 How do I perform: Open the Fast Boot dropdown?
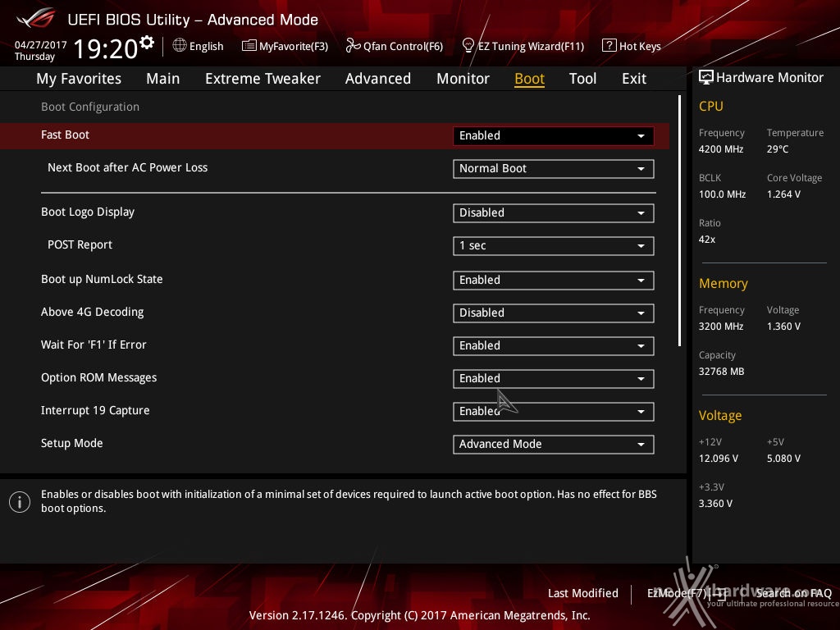(554, 135)
